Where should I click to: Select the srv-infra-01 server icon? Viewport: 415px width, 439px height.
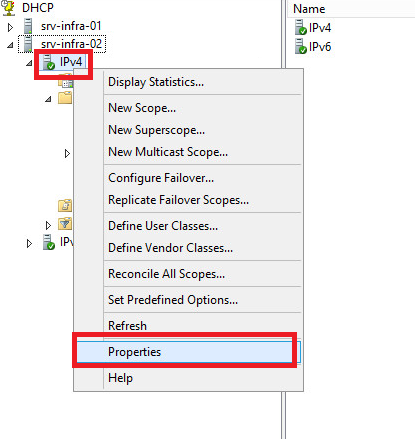28,26
